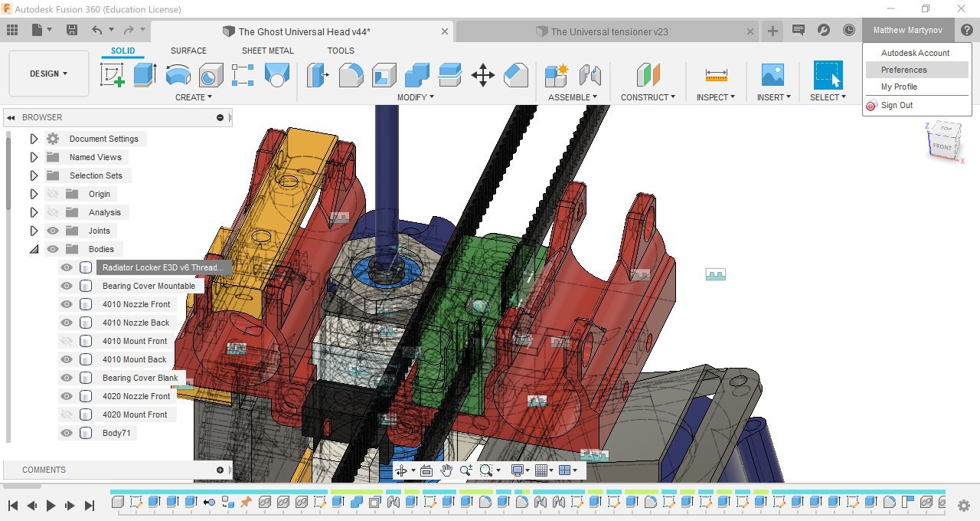Select the Combine tool
Screen dimensions: 980x521
coord(416,74)
